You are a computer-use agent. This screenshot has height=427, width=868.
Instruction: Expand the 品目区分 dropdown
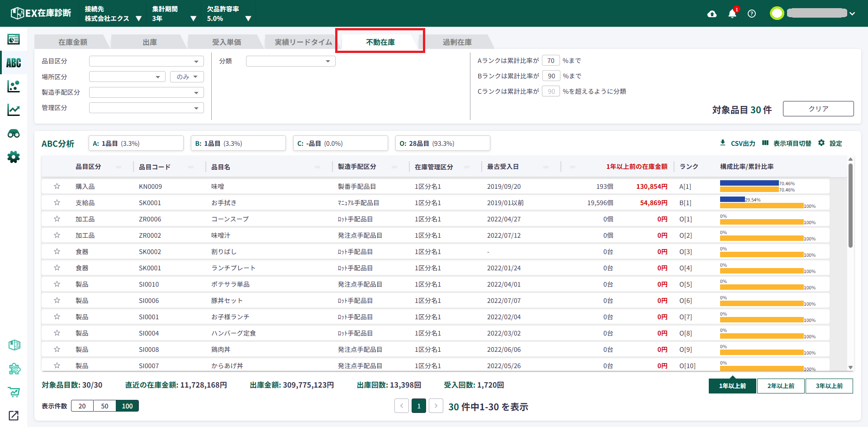tap(146, 61)
